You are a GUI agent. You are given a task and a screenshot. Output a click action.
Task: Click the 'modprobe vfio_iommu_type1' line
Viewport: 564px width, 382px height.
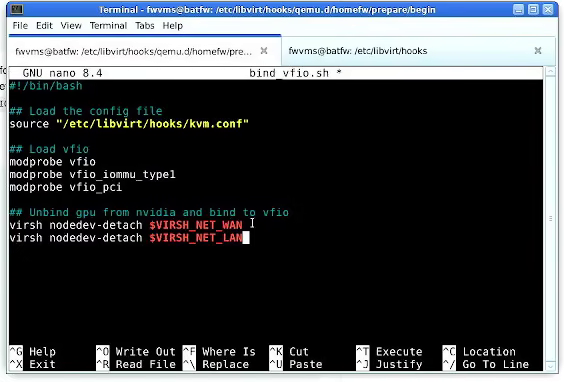pos(92,174)
